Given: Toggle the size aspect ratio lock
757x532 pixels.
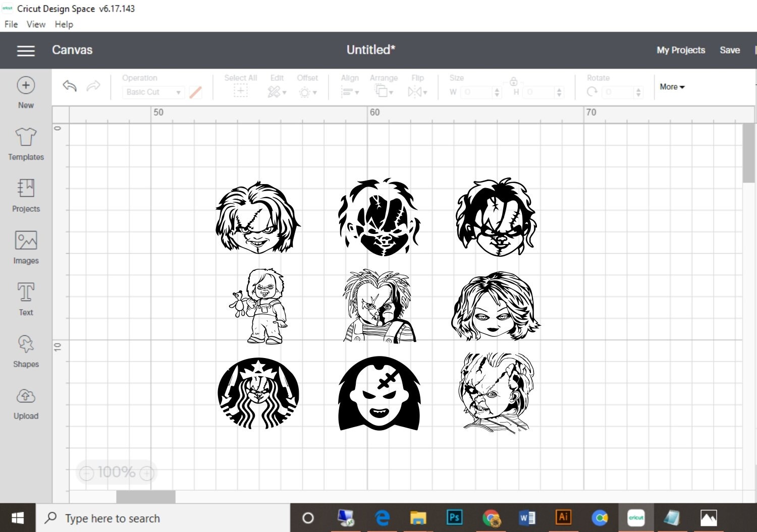Looking at the screenshot, I should [x=513, y=81].
